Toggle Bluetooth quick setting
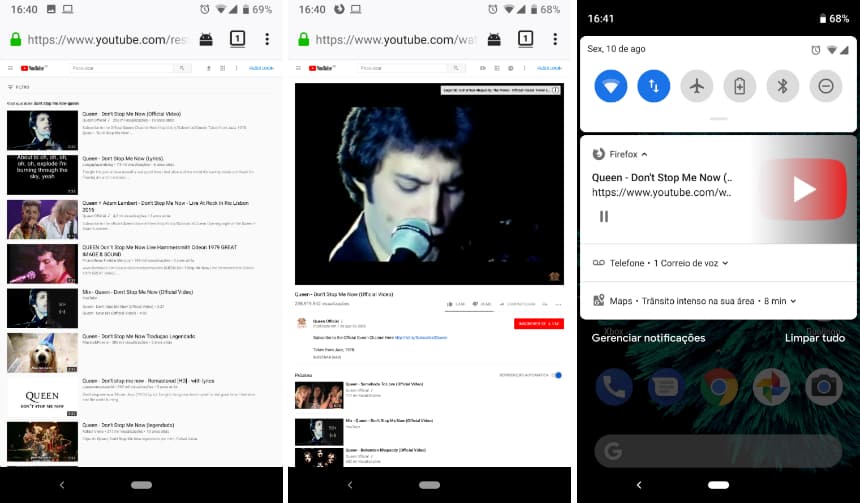860x503 pixels. pyautogui.click(x=783, y=86)
